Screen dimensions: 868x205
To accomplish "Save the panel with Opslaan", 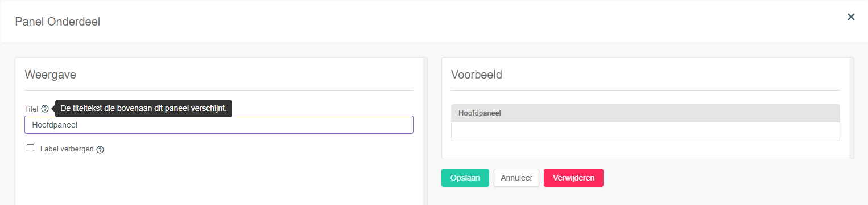I will point(465,178).
